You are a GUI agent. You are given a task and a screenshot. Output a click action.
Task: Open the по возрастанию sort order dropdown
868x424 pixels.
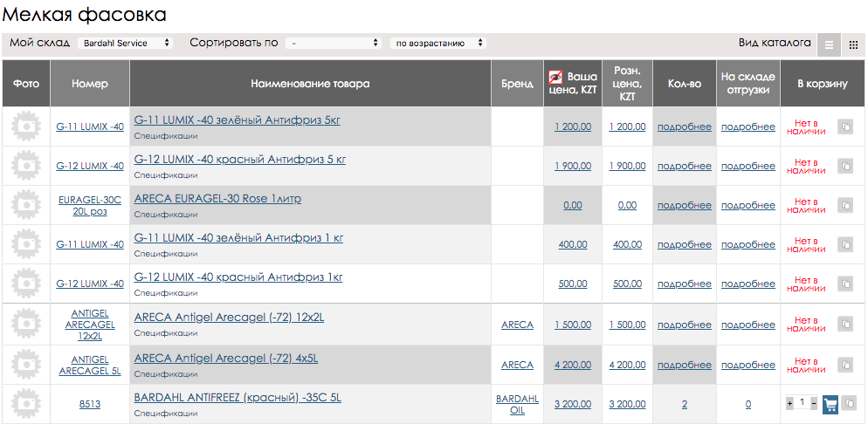click(x=438, y=43)
